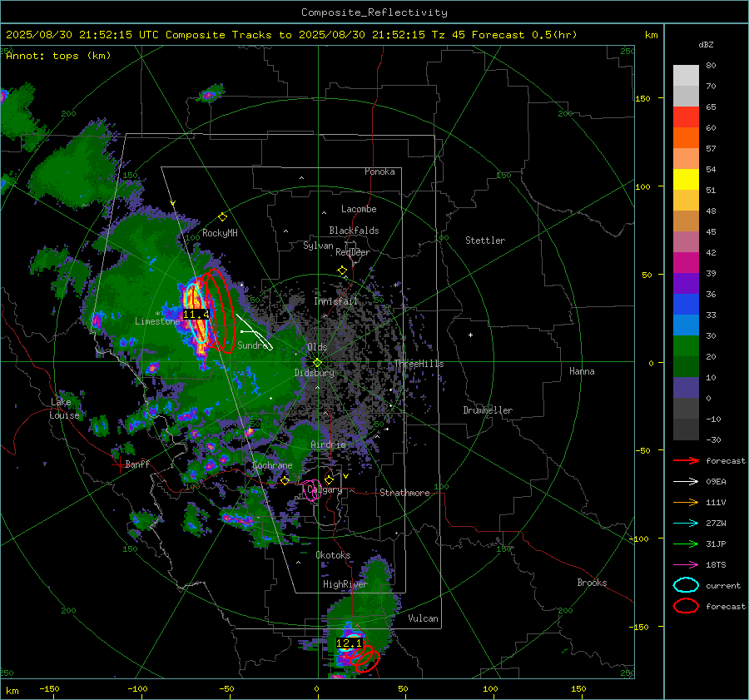Click the Lake Louise label
Screen dimensions: 749x700
[x=64, y=409]
